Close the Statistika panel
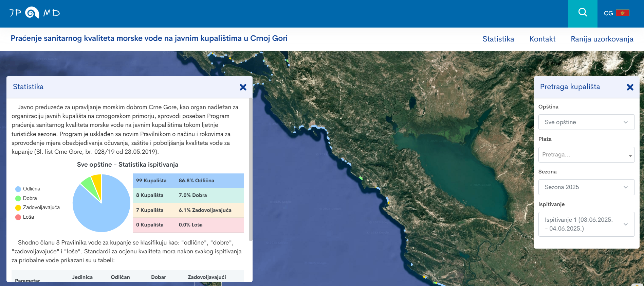Image resolution: width=644 pixels, height=286 pixels. (243, 87)
